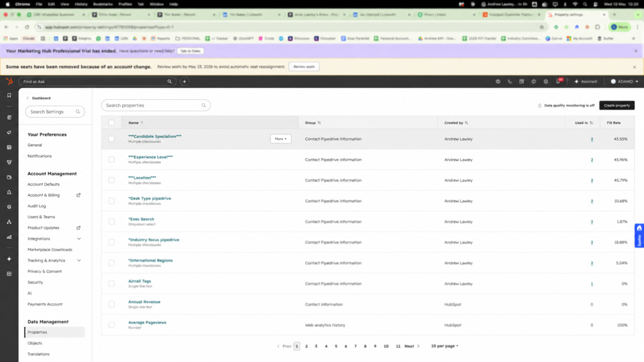Click the Data quality monitoring lock icon

click(x=540, y=105)
